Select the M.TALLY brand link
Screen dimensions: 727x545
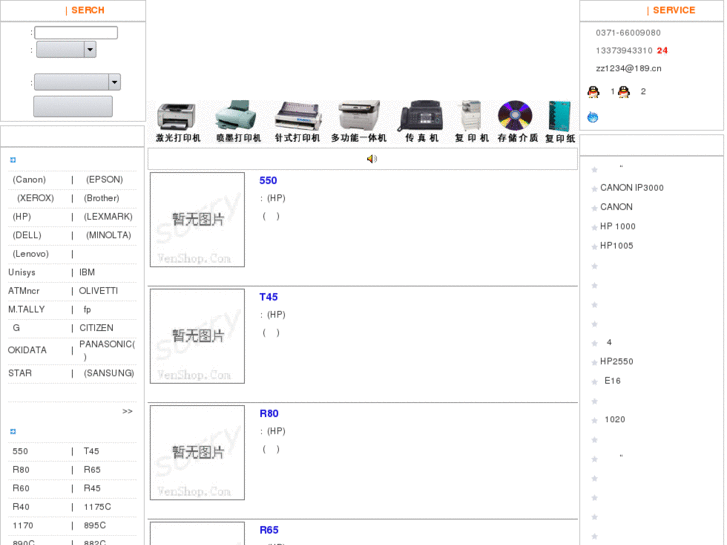26,309
